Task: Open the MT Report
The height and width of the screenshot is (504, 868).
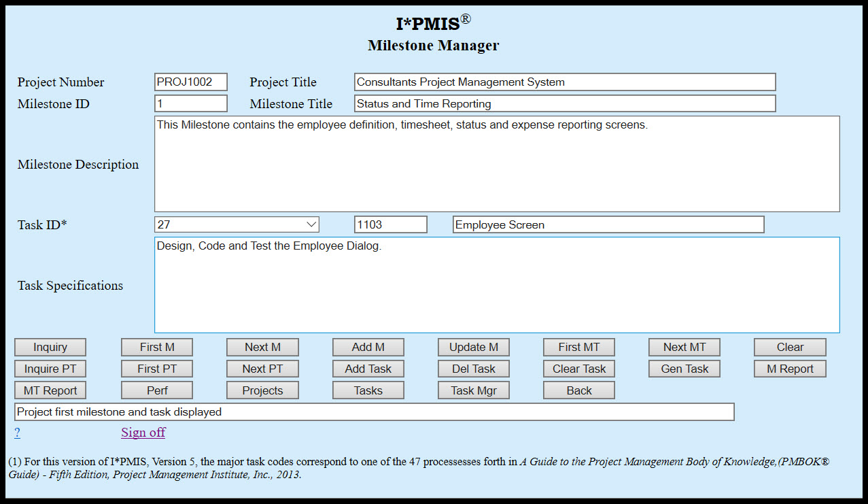Action: (x=50, y=390)
